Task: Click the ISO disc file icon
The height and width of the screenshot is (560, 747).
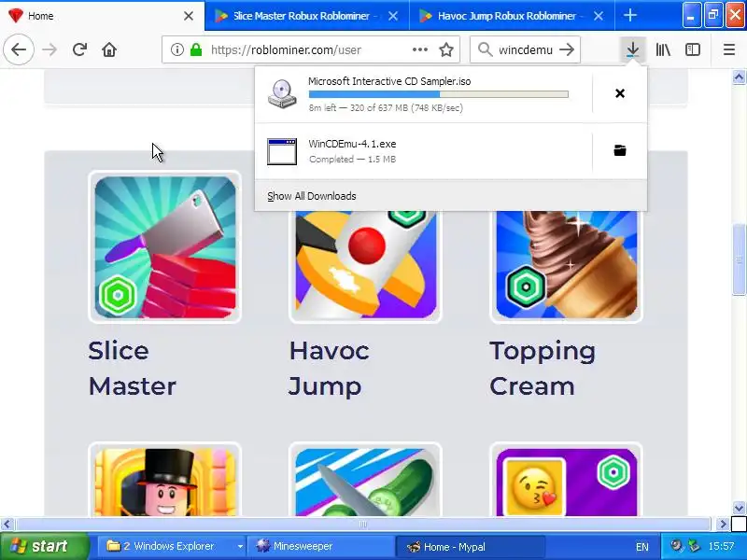Action: coord(282,94)
